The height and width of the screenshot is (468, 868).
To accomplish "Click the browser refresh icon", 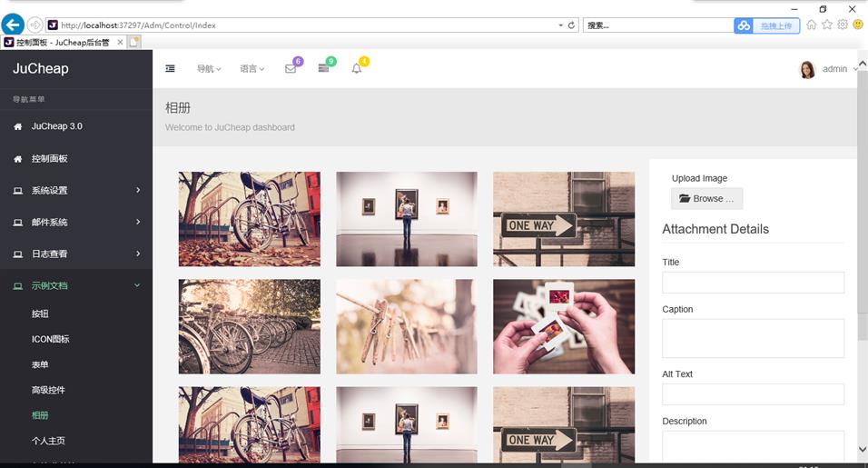I will click(571, 25).
